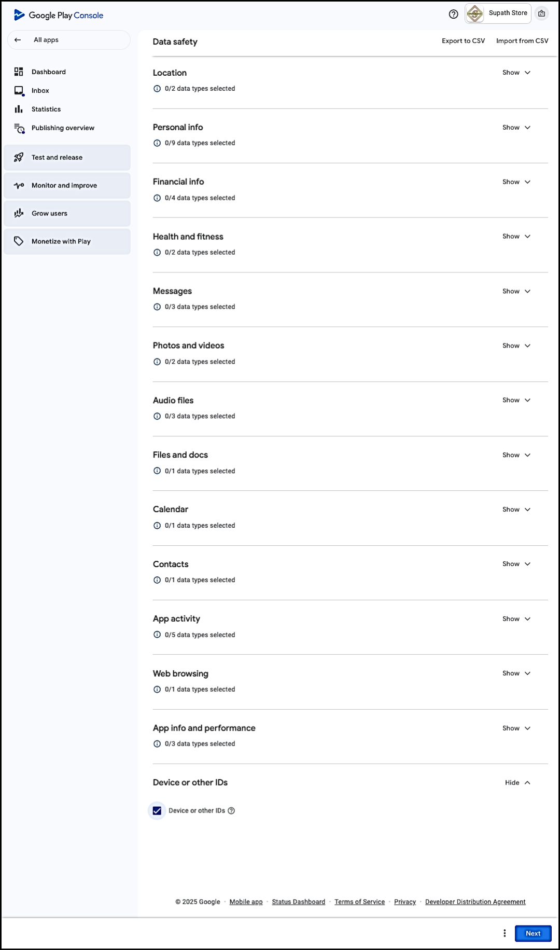Expand the App activity section
This screenshot has width=560, height=950.
516,619
